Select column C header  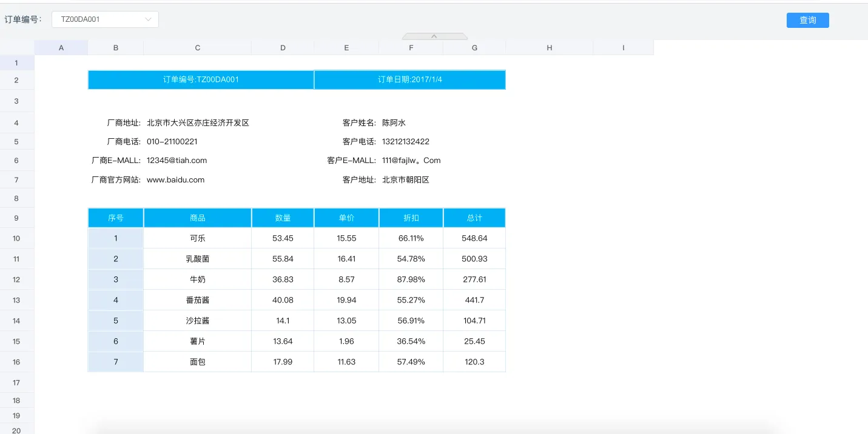click(197, 48)
